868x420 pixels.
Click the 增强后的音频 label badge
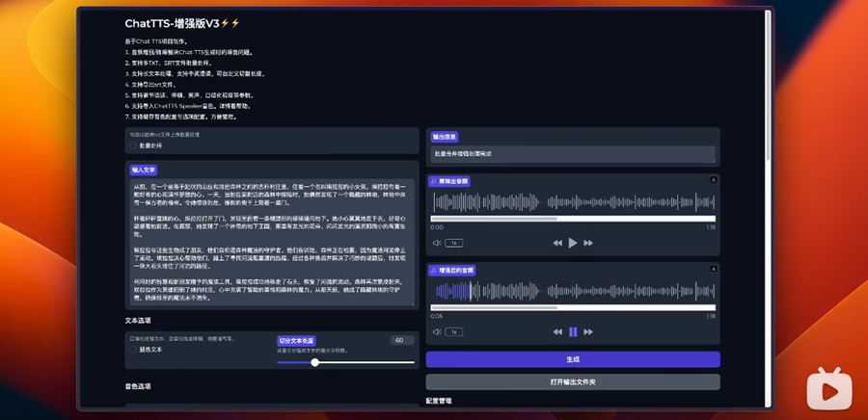452,271
